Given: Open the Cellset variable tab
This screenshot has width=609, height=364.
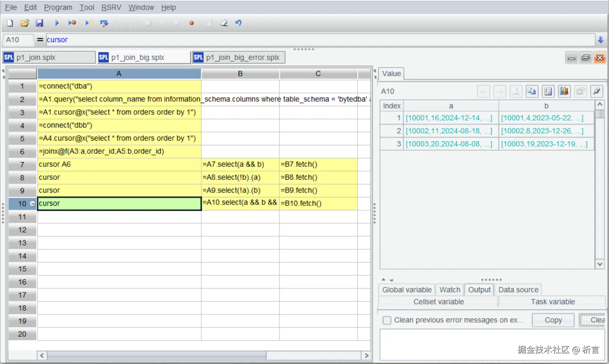Looking at the screenshot, I should (438, 302).
